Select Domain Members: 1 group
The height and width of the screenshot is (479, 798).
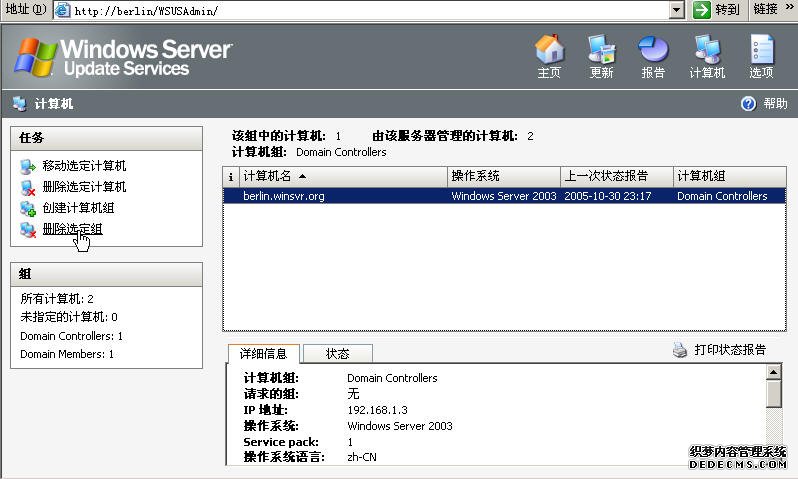tap(67, 354)
